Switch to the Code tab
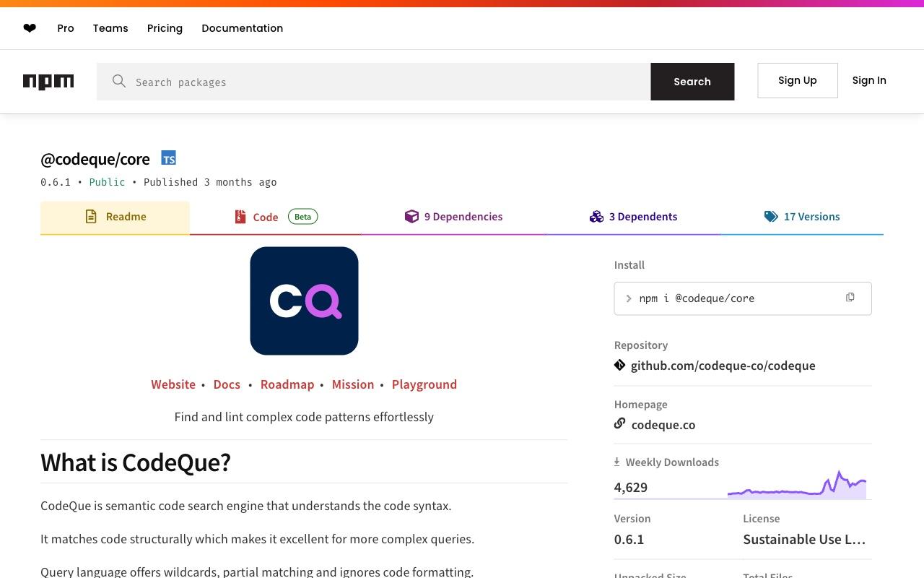The height and width of the screenshot is (578, 924). (x=276, y=217)
